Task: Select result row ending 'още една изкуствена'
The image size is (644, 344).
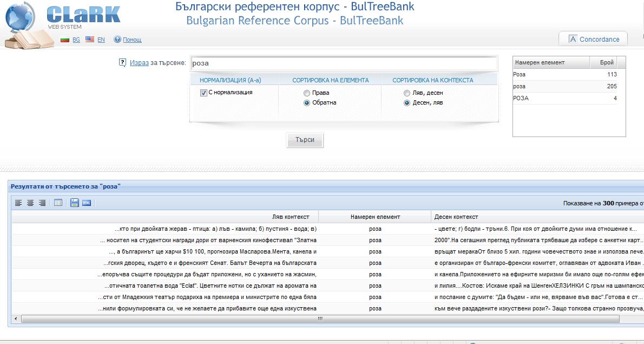Action: 328,308
